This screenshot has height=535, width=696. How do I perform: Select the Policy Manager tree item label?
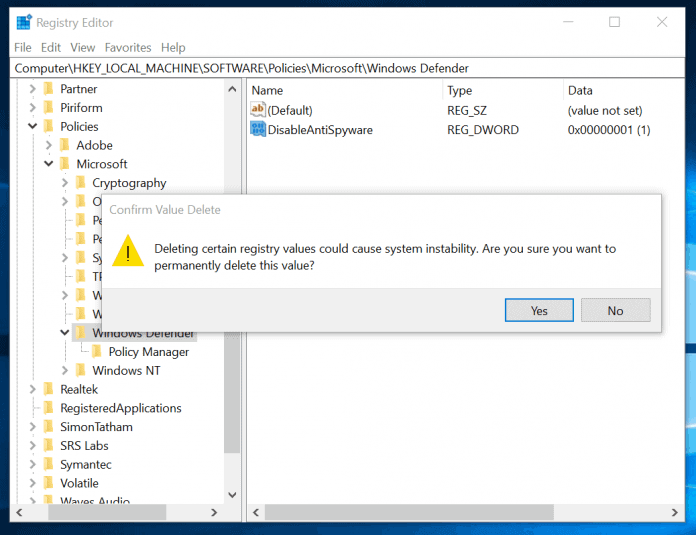149,352
